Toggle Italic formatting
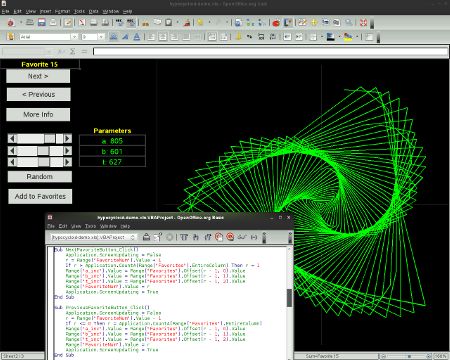The height and width of the screenshot is (360, 450). coord(125,37)
